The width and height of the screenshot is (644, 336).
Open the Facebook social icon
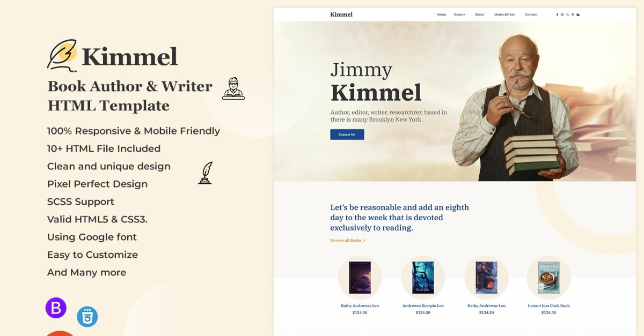click(557, 14)
